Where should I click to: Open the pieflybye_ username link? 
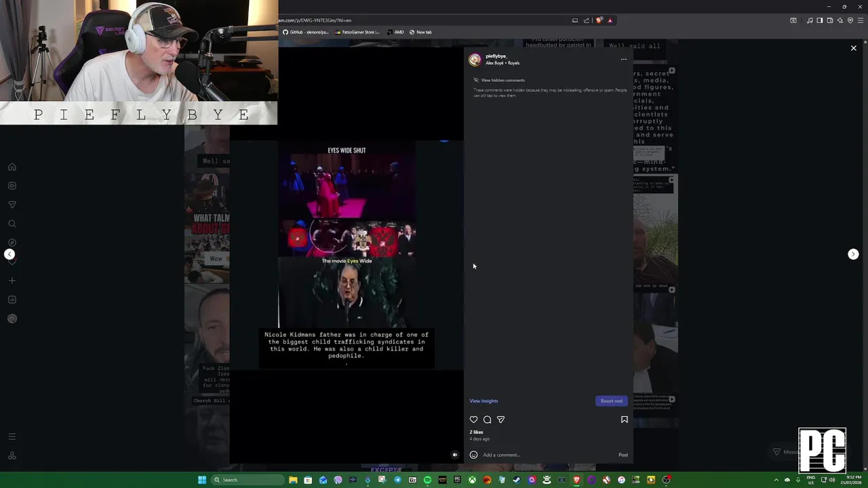pyautogui.click(x=496, y=56)
